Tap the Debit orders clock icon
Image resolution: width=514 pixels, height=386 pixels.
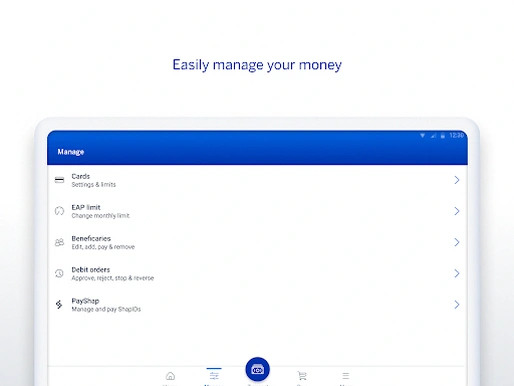tap(59, 273)
